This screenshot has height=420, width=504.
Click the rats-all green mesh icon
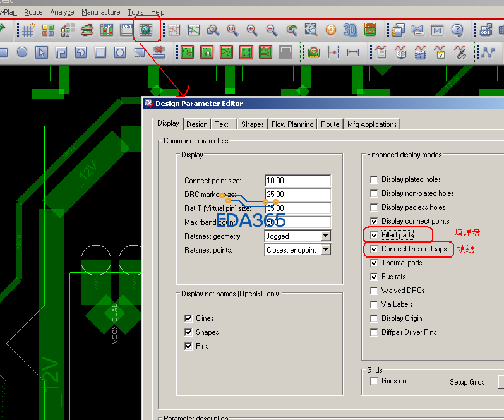[194, 30]
